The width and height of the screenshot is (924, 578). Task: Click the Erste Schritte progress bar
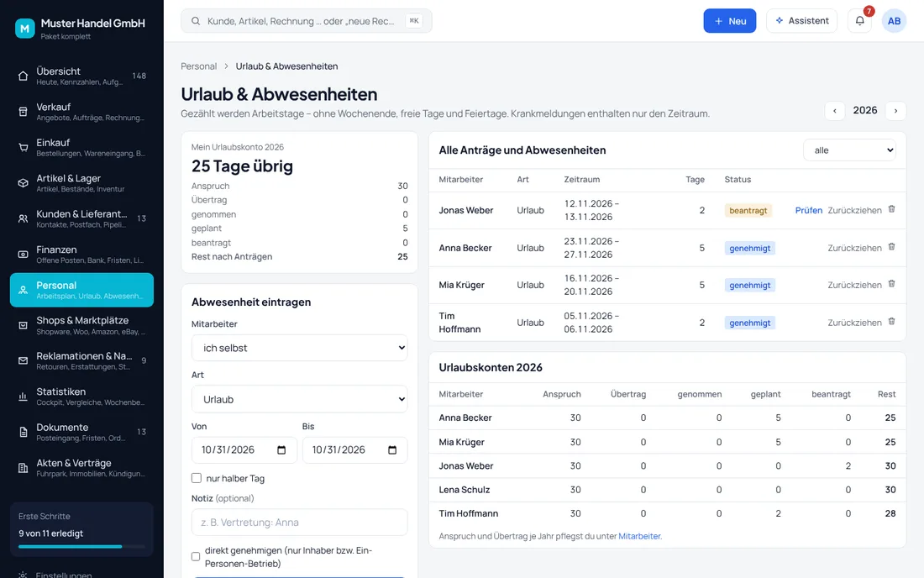[x=82, y=547]
